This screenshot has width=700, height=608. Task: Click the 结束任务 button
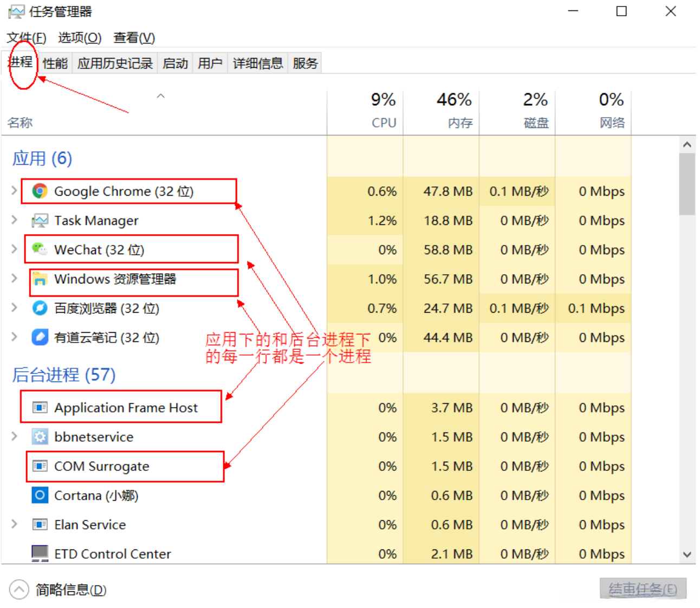(643, 589)
